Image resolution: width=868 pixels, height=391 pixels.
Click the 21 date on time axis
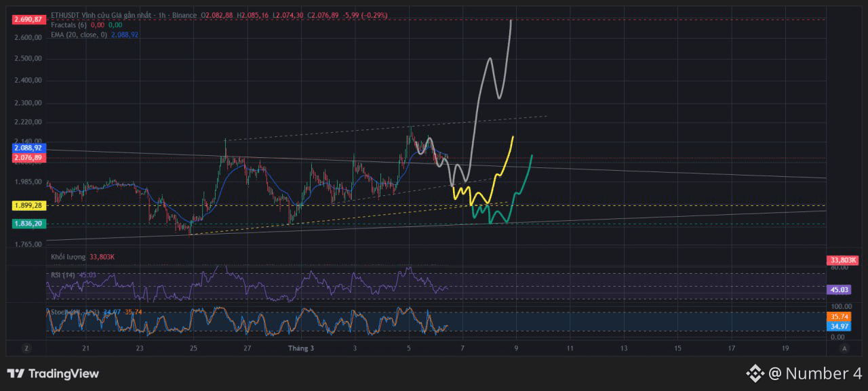coord(85,348)
